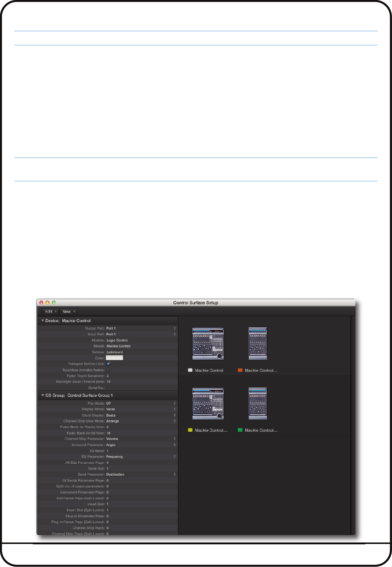The image size is (392, 567).
Task: Click the Fader Bank for All View value 16
Action: tap(108, 433)
